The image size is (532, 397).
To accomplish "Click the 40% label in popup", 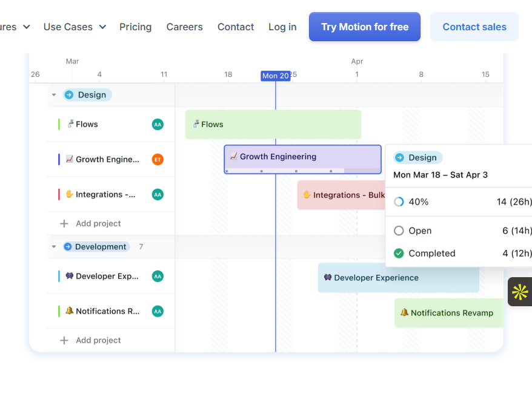I will [x=419, y=202].
